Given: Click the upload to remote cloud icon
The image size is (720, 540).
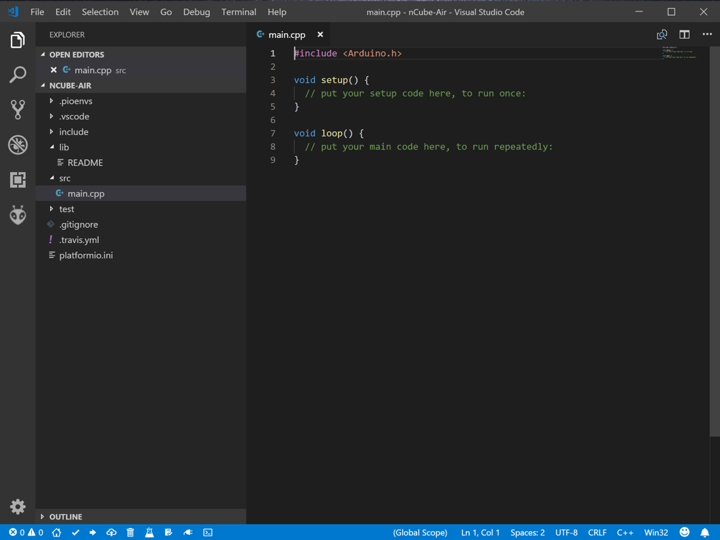Looking at the screenshot, I should [x=112, y=533].
